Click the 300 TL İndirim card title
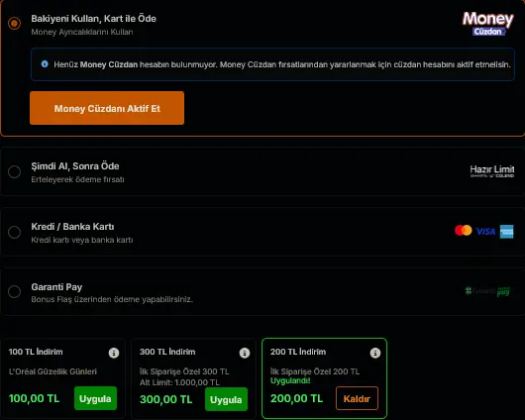This screenshot has height=420, width=525. coord(167,352)
